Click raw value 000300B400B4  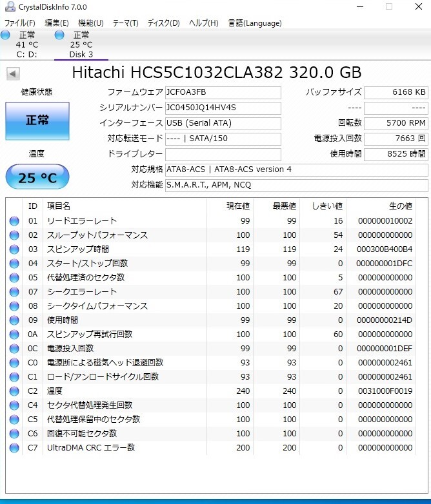click(385, 249)
